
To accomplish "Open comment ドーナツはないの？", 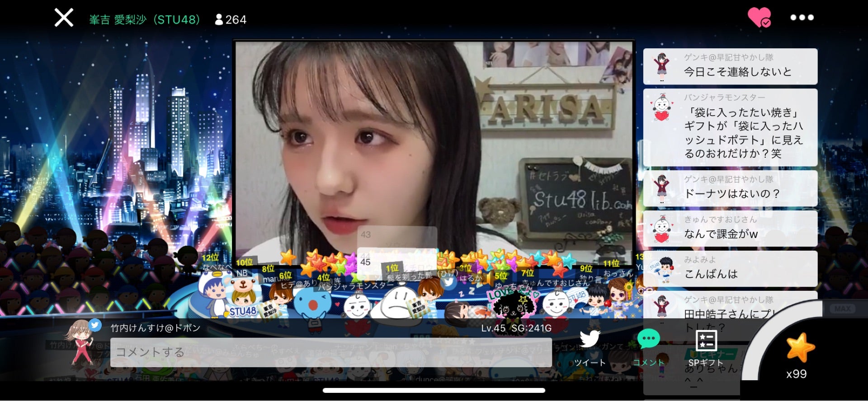I will (x=730, y=188).
